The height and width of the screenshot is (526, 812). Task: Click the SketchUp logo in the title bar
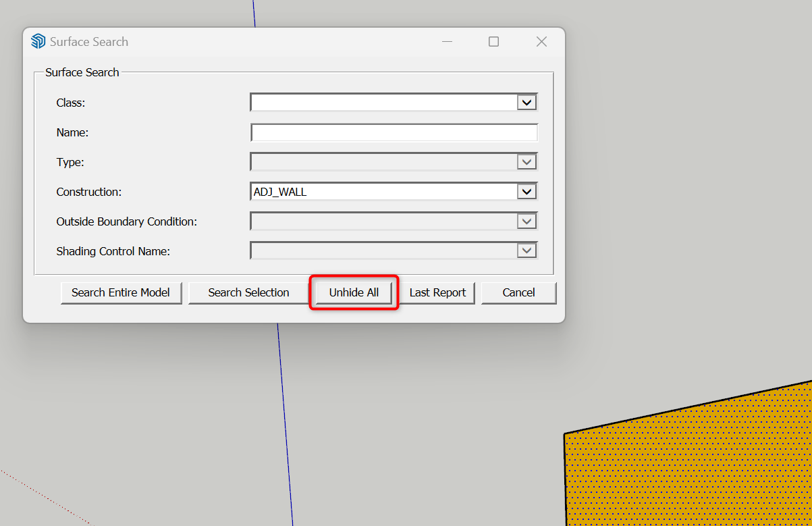click(38, 42)
